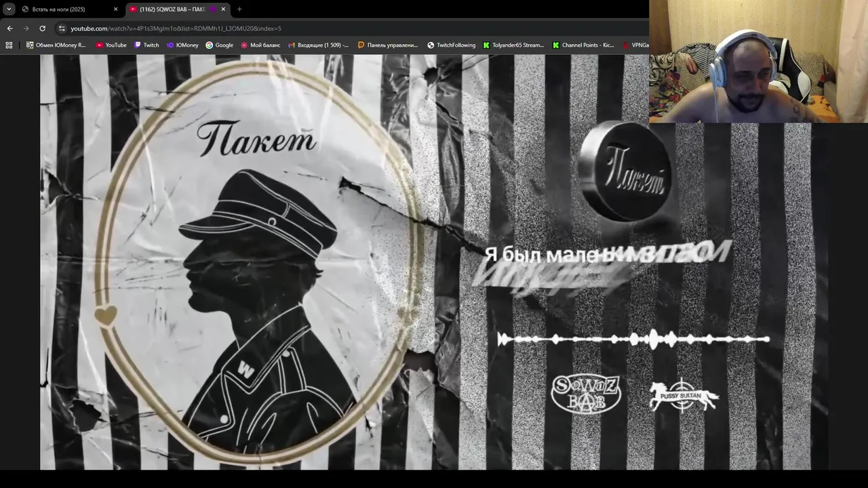Open the VPNGa bookmark
Viewport: 868px width, 488px height.
click(635, 45)
